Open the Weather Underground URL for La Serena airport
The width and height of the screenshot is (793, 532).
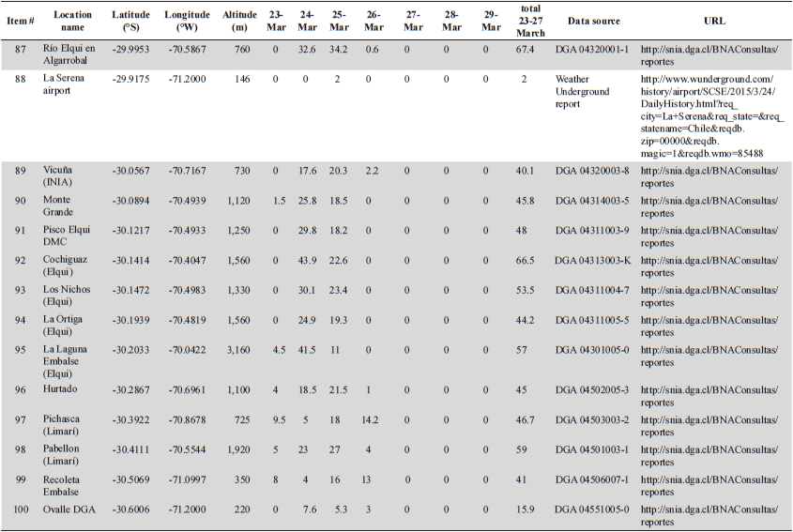[x=708, y=116]
